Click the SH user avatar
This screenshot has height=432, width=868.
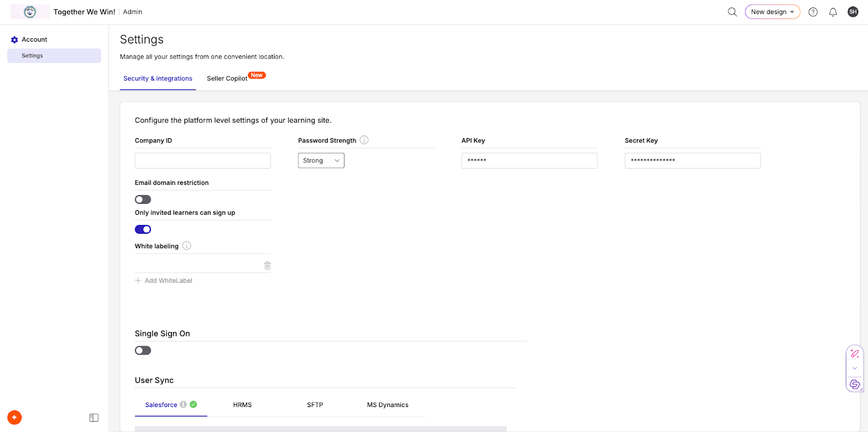point(853,12)
